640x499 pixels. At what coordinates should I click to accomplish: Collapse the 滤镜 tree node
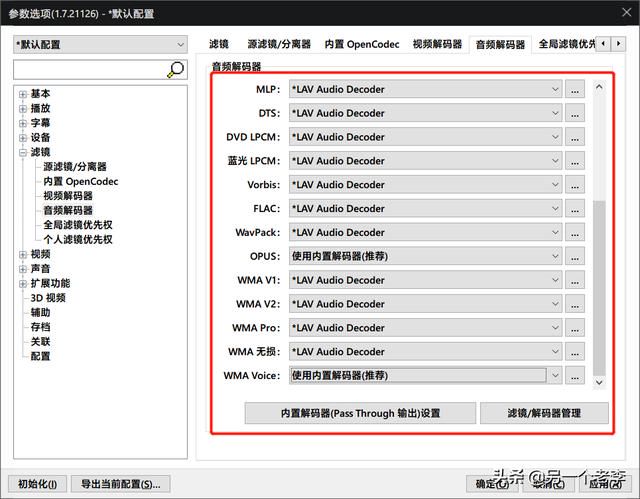(x=23, y=153)
